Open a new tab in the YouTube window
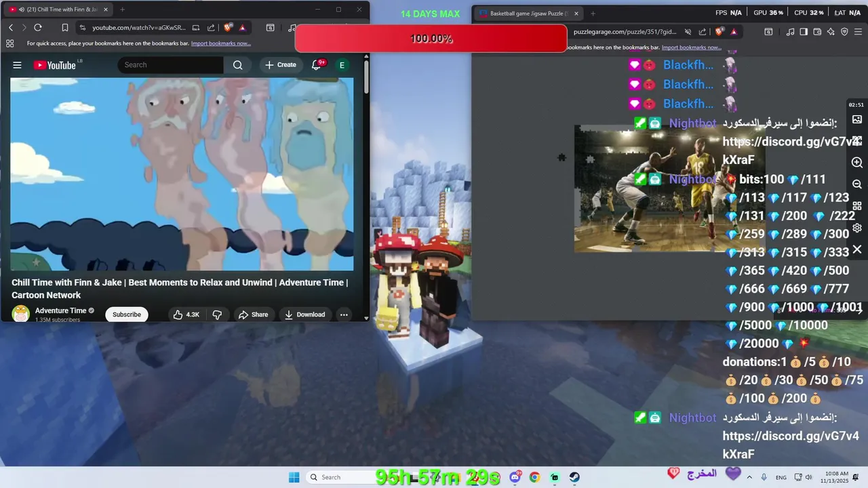868x488 pixels. click(x=122, y=9)
